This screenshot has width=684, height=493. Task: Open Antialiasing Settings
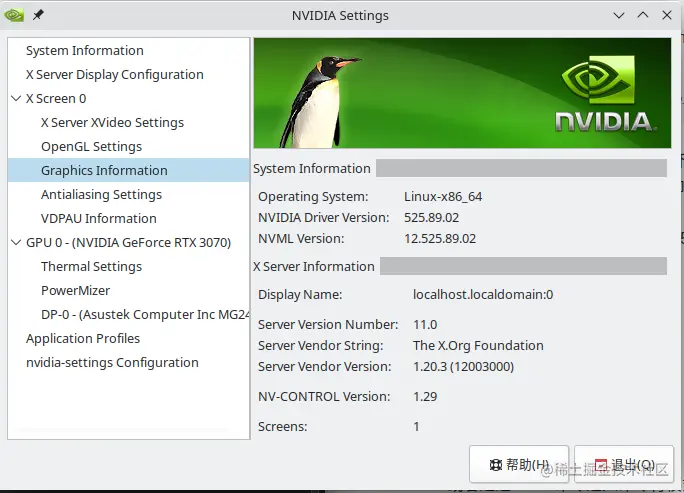tap(101, 195)
